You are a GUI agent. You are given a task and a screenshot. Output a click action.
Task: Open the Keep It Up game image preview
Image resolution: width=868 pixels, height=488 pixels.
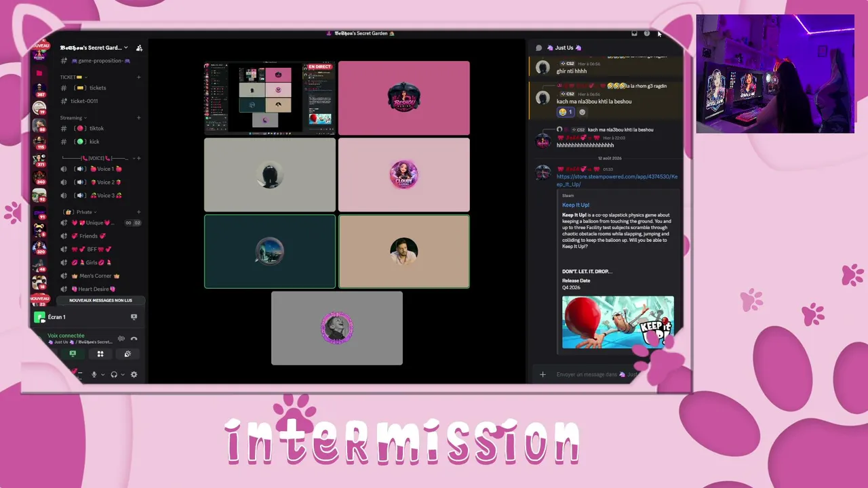pos(618,322)
